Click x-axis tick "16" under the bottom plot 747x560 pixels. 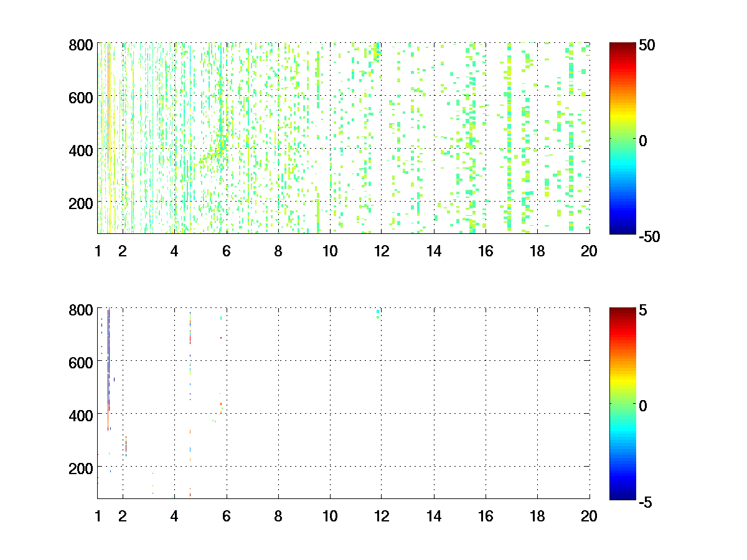click(486, 516)
